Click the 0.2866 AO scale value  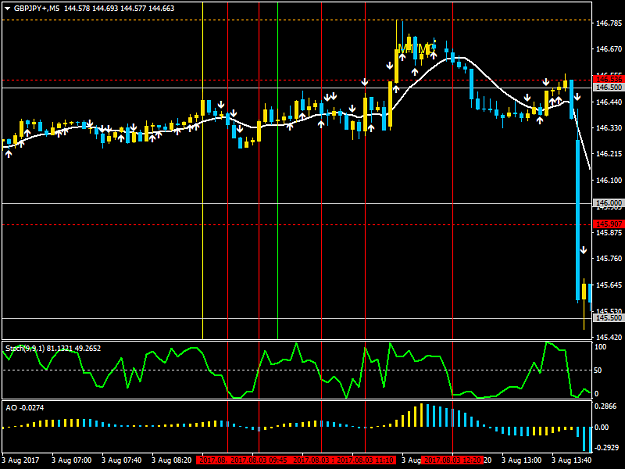pyautogui.click(x=605, y=406)
